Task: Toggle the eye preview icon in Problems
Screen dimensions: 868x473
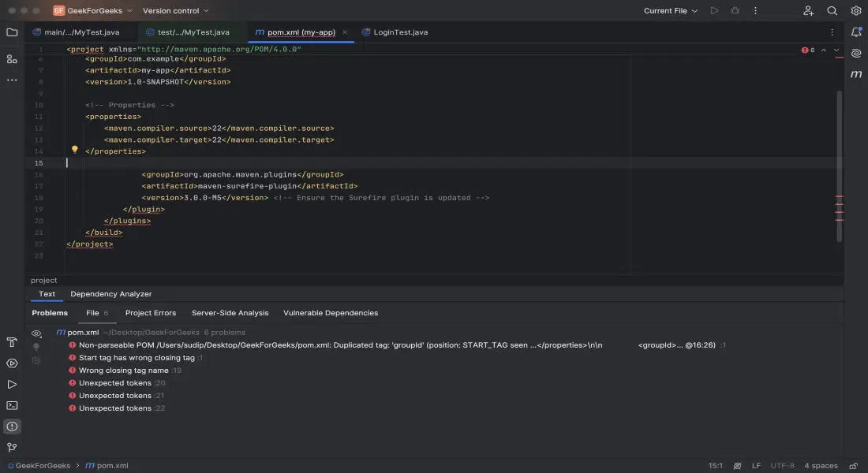Action: tap(36, 333)
